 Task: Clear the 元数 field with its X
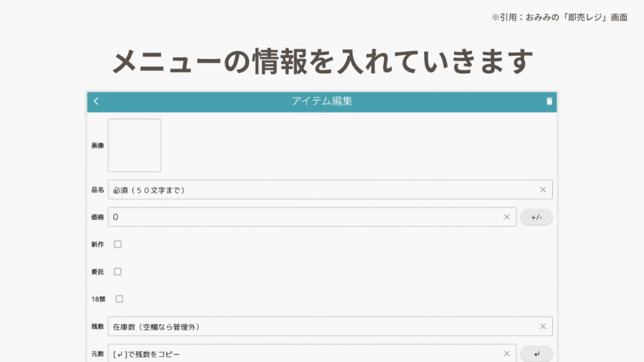506,354
